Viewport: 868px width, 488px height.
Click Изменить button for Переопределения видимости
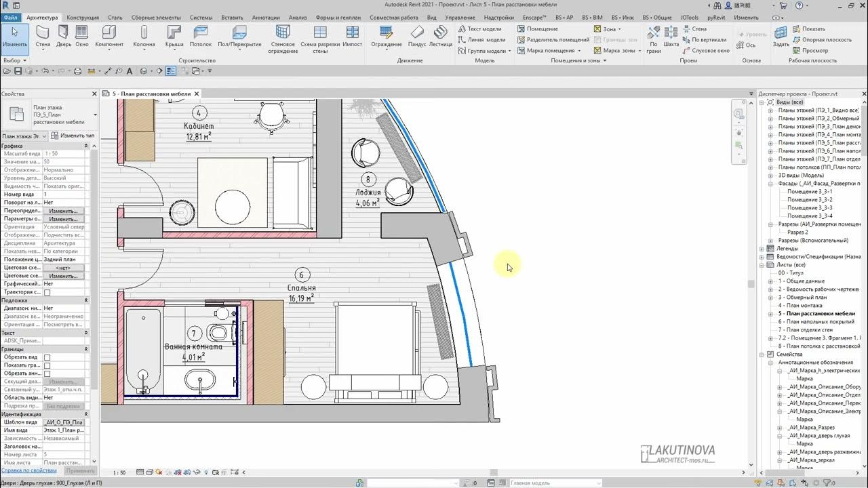point(64,211)
